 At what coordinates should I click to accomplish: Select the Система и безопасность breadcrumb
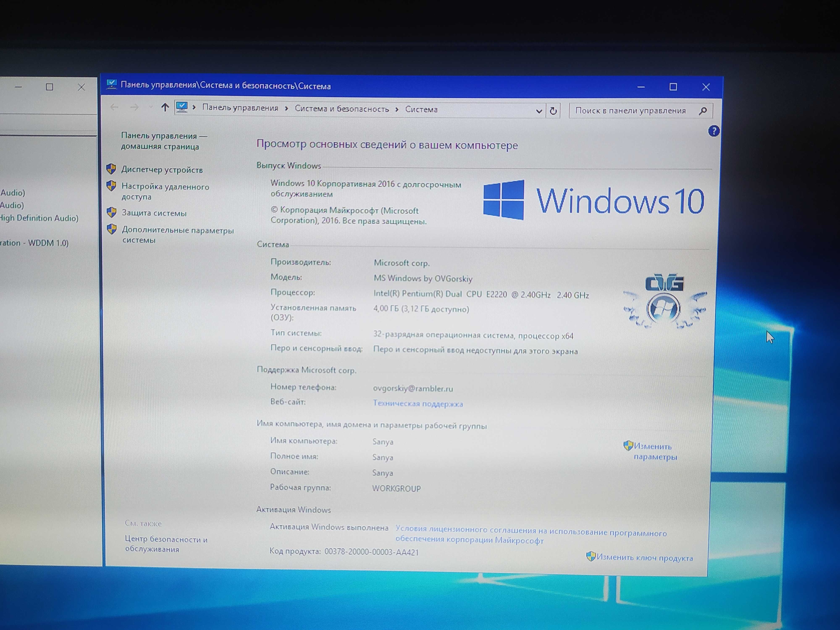pos(342,109)
